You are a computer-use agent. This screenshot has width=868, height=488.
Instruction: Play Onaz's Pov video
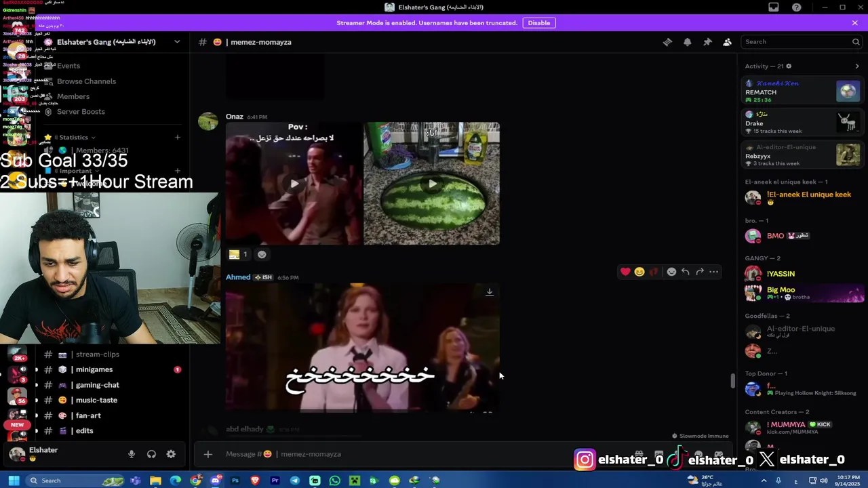294,184
